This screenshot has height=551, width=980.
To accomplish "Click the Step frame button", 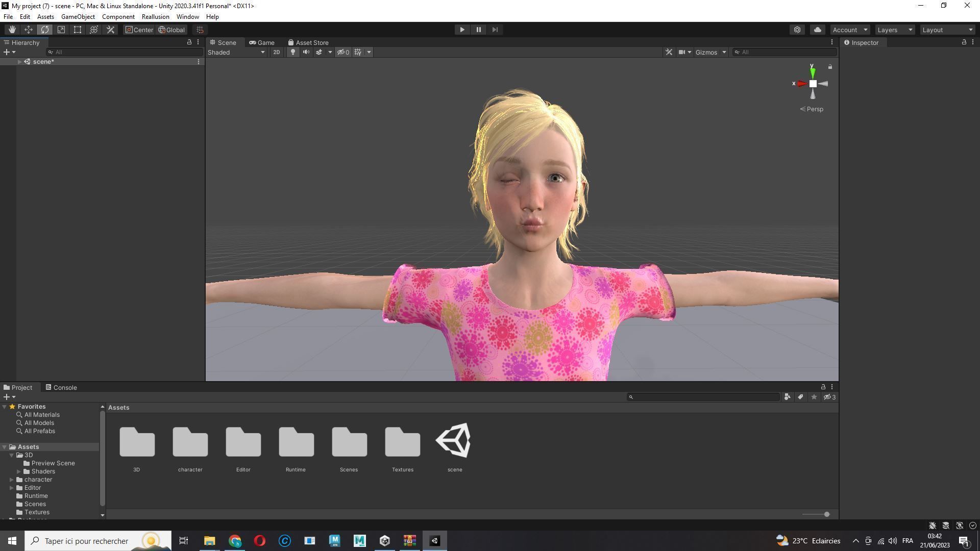I will coord(495,30).
